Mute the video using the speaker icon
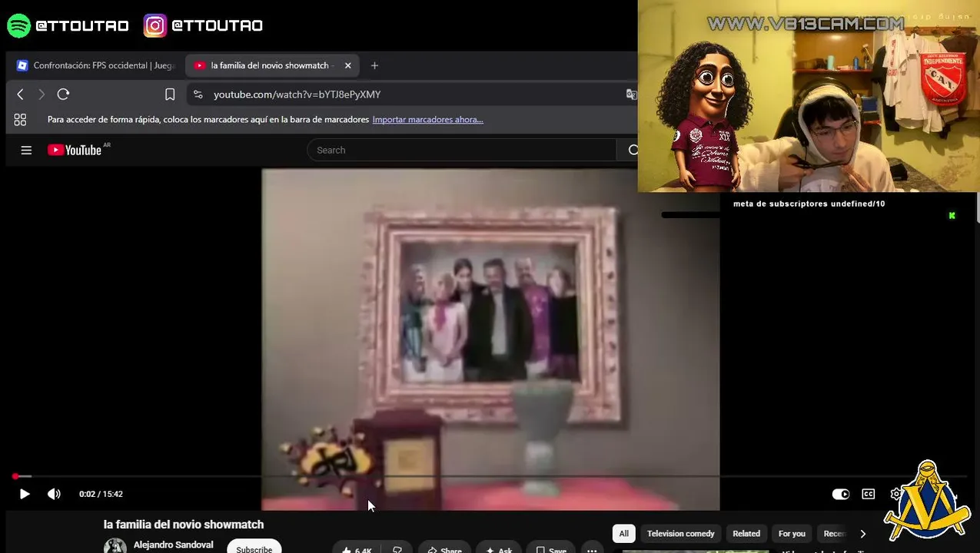Image resolution: width=980 pixels, height=553 pixels. 54,494
